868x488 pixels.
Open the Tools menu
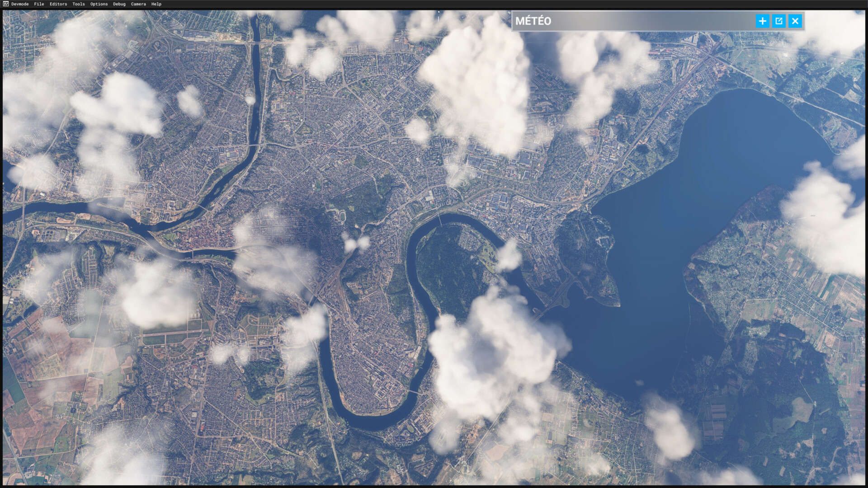click(x=78, y=4)
